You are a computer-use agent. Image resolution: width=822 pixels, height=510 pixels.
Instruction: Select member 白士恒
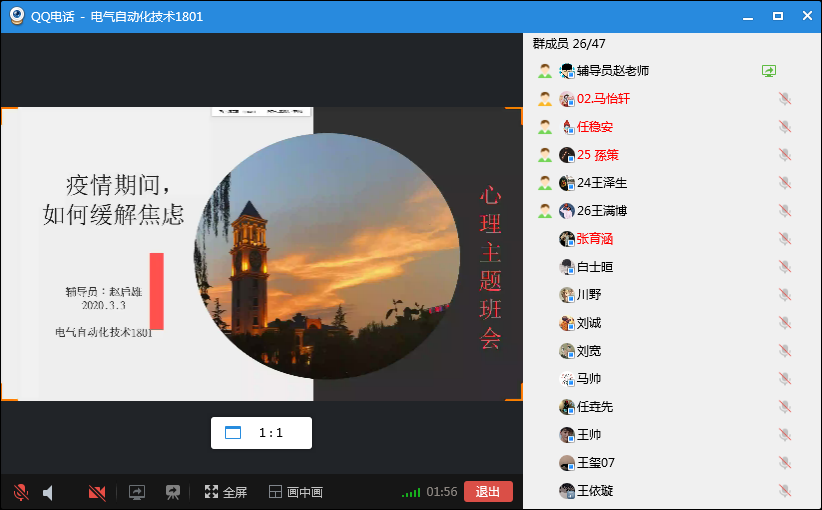coord(594,267)
